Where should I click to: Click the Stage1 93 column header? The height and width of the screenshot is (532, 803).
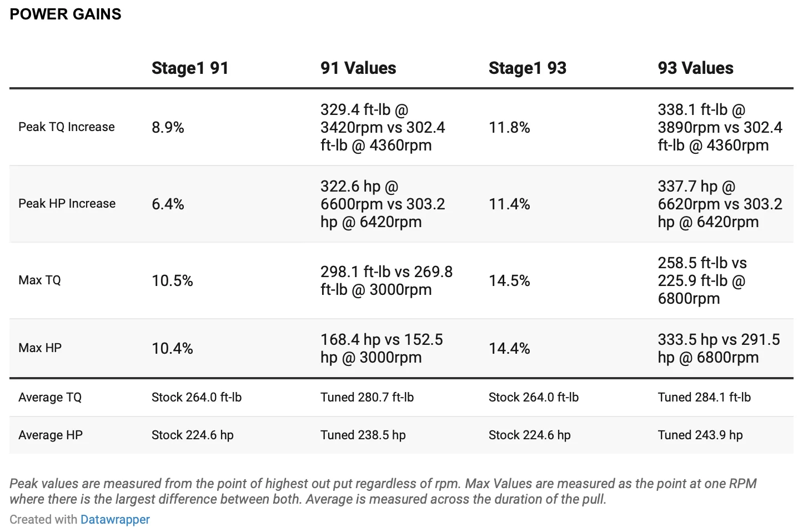click(528, 68)
